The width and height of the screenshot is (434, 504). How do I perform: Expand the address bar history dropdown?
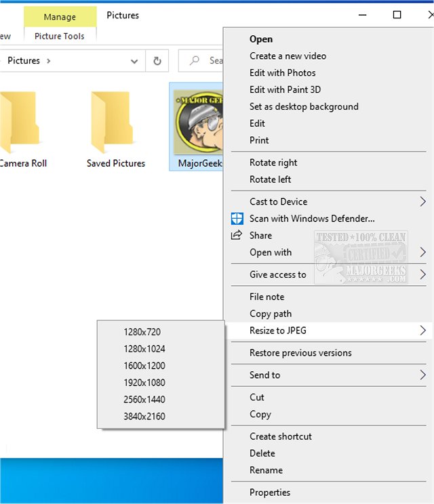[x=134, y=60]
